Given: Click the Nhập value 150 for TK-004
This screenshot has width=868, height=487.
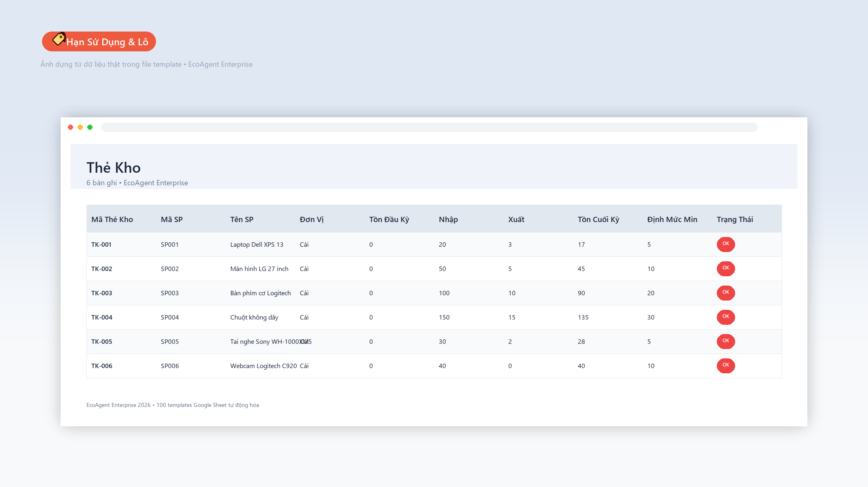Looking at the screenshot, I should pyautogui.click(x=444, y=317).
